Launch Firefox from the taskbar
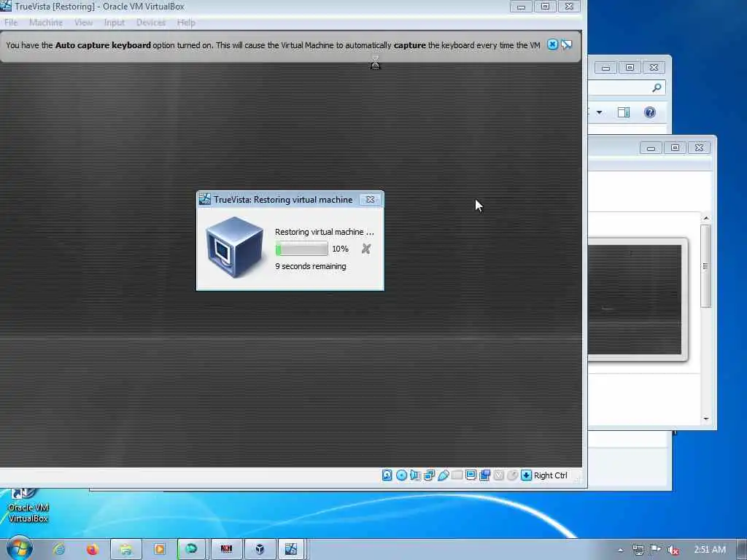 [x=92, y=549]
